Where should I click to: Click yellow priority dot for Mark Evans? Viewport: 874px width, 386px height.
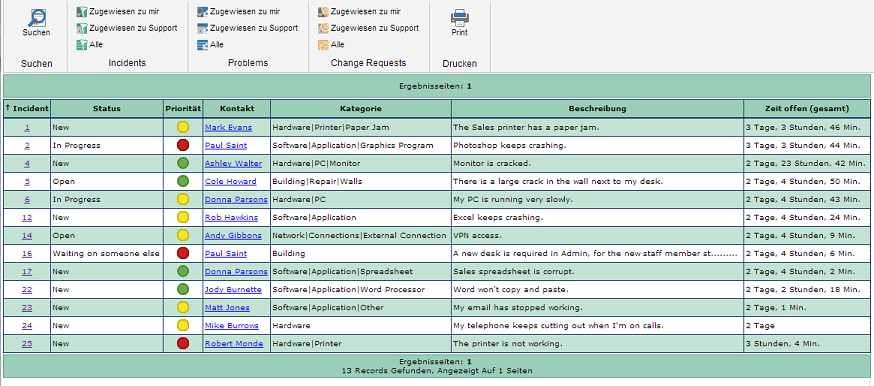pos(183,127)
